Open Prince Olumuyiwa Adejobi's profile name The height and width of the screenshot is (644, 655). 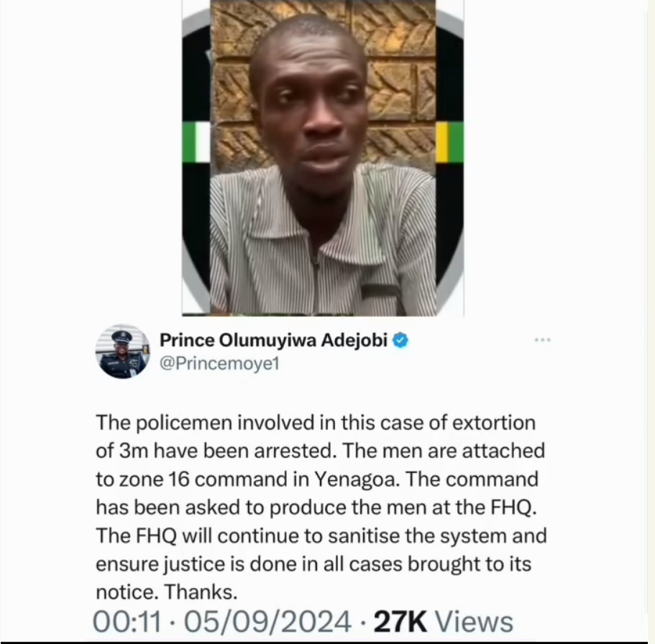(x=274, y=340)
